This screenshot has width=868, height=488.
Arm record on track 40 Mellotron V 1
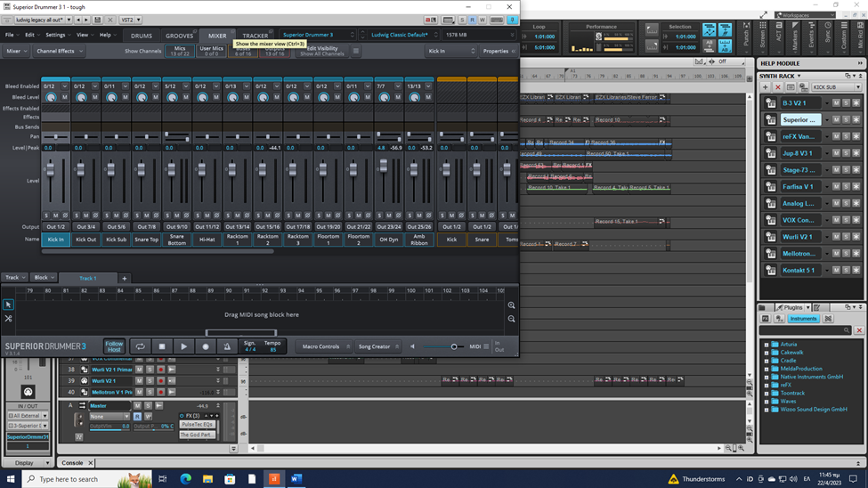[160, 392]
